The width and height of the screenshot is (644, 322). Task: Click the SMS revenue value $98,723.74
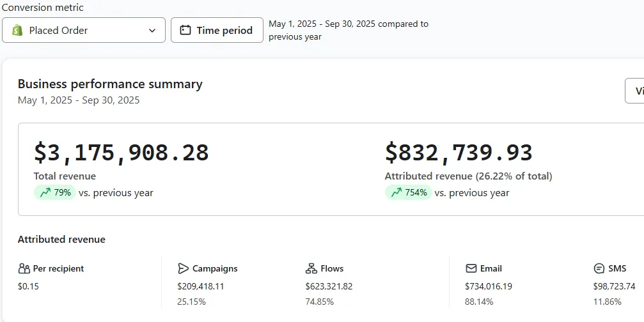614,286
